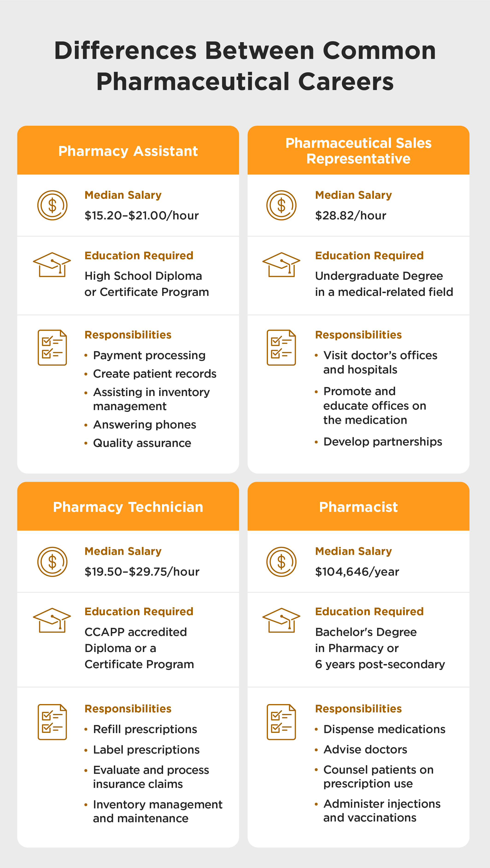Click the "Develop partnerships" bullet item
490x868 pixels.
coord(382,441)
